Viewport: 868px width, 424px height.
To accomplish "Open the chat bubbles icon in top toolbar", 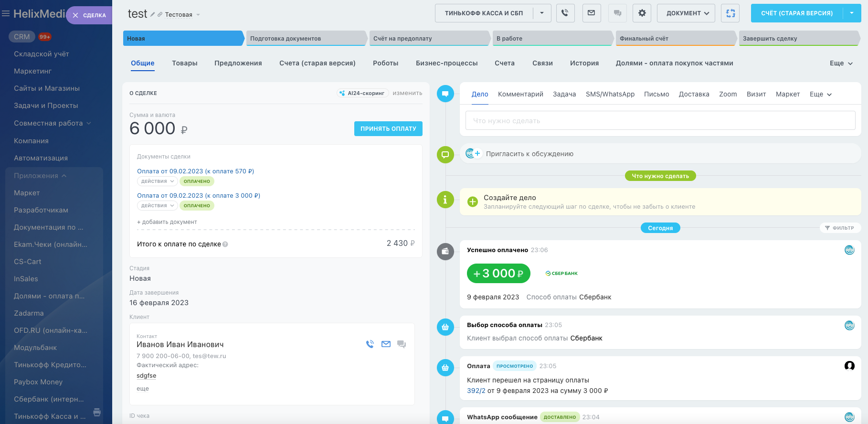I will pyautogui.click(x=617, y=13).
